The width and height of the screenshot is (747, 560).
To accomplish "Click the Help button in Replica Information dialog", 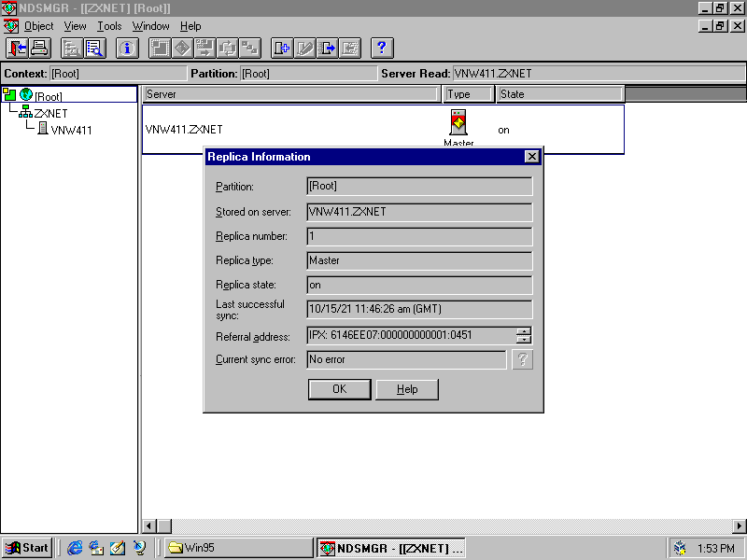I will [x=407, y=389].
